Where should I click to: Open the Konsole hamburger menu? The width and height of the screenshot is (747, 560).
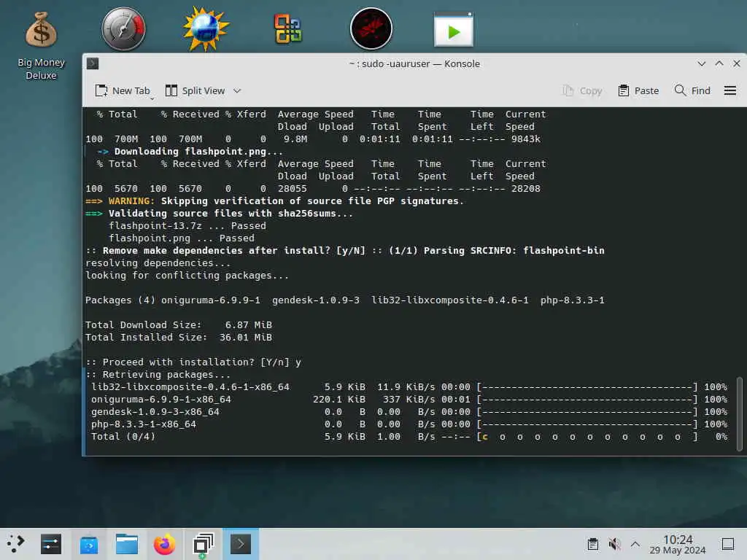[x=729, y=90]
